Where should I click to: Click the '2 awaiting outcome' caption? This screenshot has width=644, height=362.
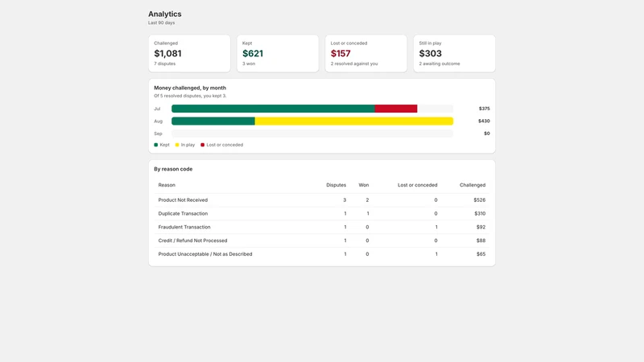click(x=440, y=64)
